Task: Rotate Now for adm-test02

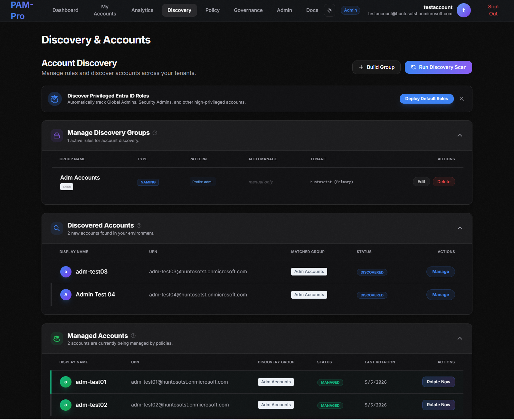Action: pyautogui.click(x=439, y=405)
